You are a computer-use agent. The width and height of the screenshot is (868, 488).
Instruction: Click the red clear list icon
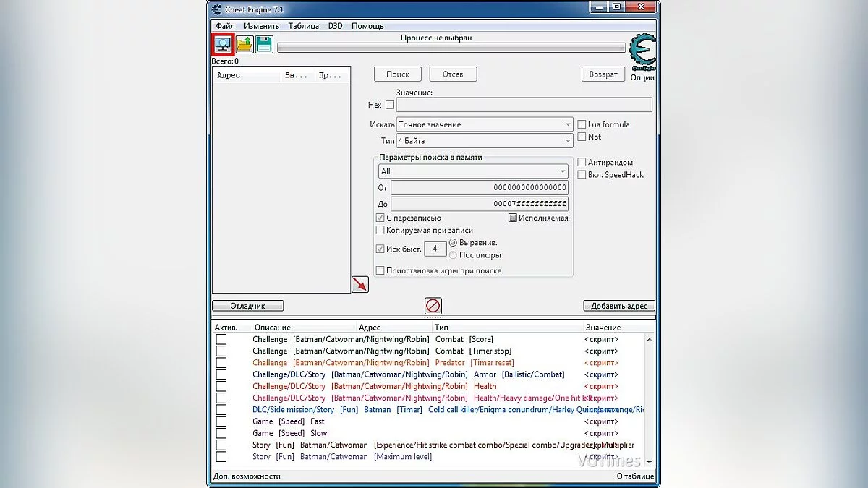pos(433,306)
